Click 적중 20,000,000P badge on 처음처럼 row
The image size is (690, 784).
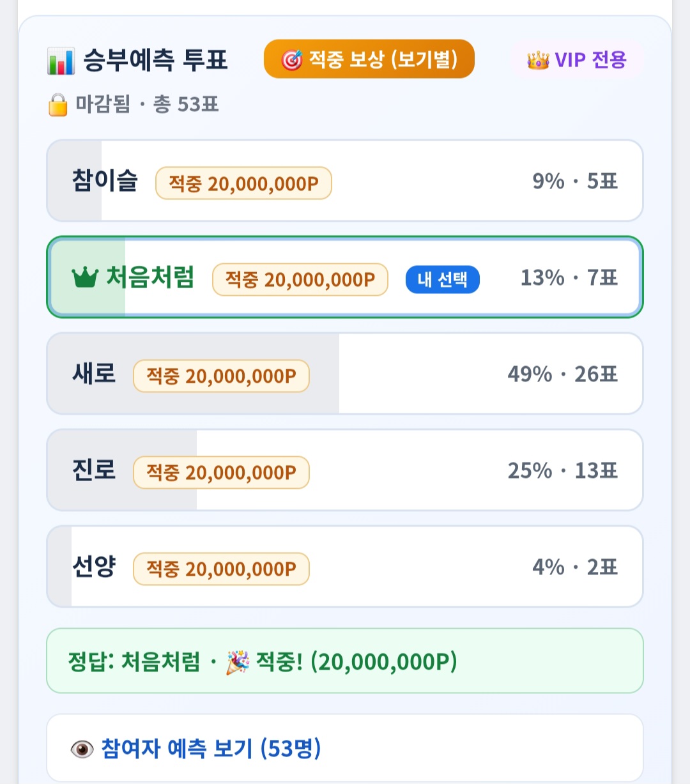tap(300, 280)
